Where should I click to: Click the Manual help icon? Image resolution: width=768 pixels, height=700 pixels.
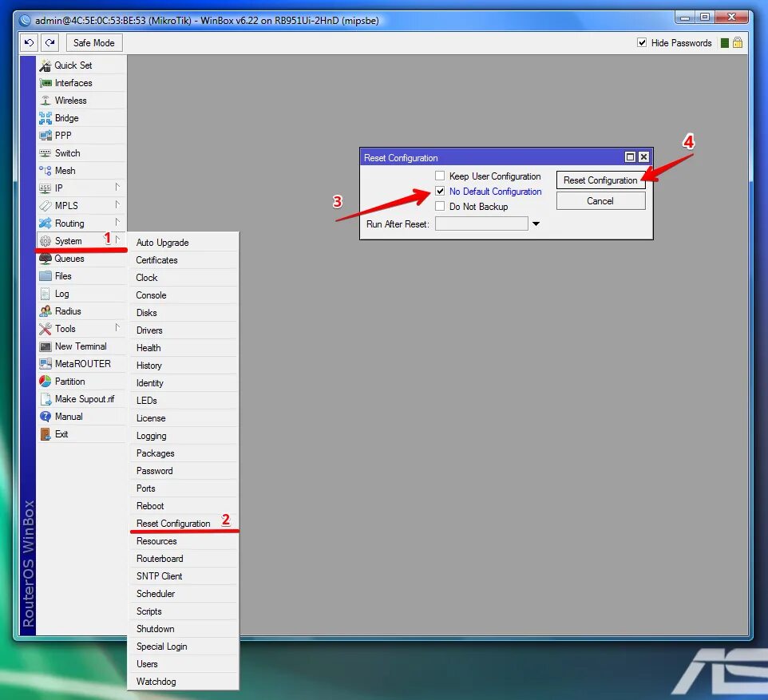(45, 417)
